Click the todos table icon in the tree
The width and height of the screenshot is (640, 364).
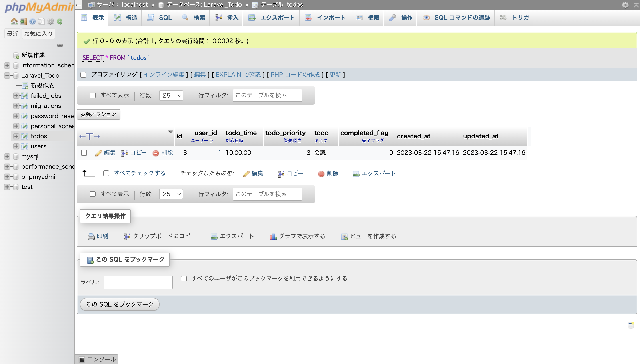[x=25, y=136]
